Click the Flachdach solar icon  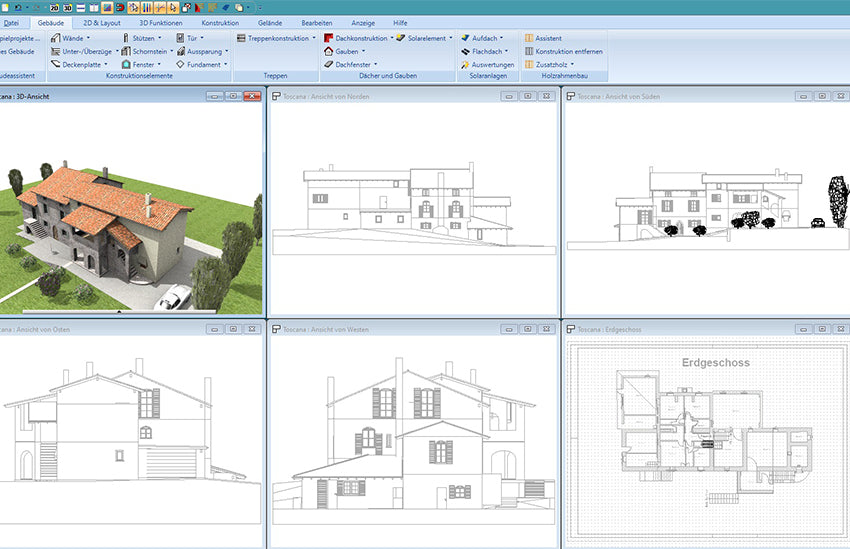(x=466, y=51)
